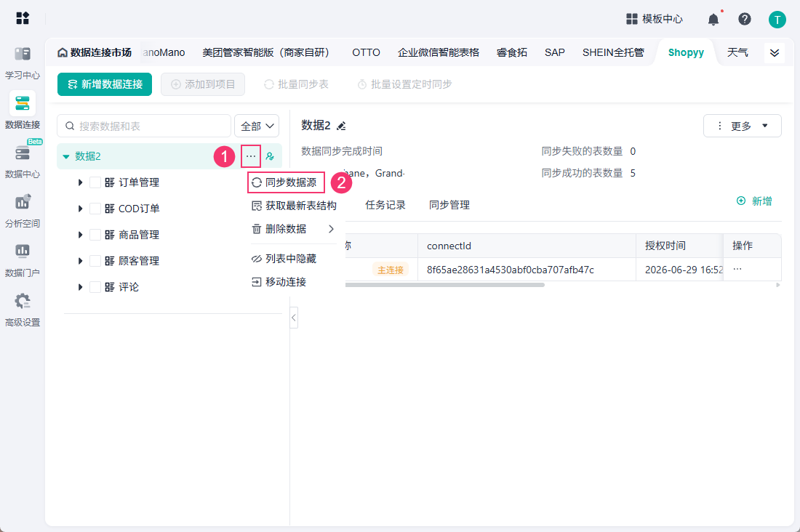Open 高级设置 in sidebar
This screenshot has width=800, height=532.
click(x=23, y=310)
